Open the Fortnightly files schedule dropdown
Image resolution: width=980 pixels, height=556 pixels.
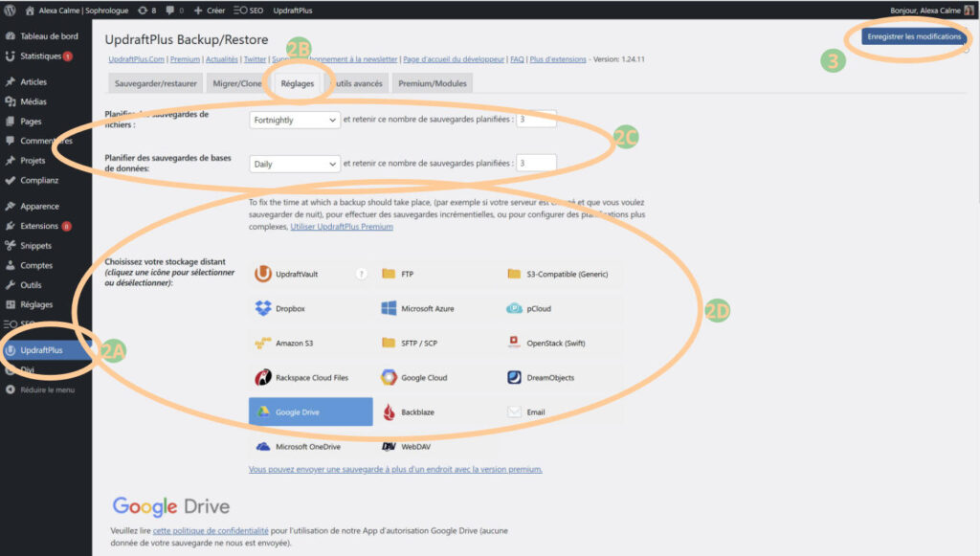295,120
